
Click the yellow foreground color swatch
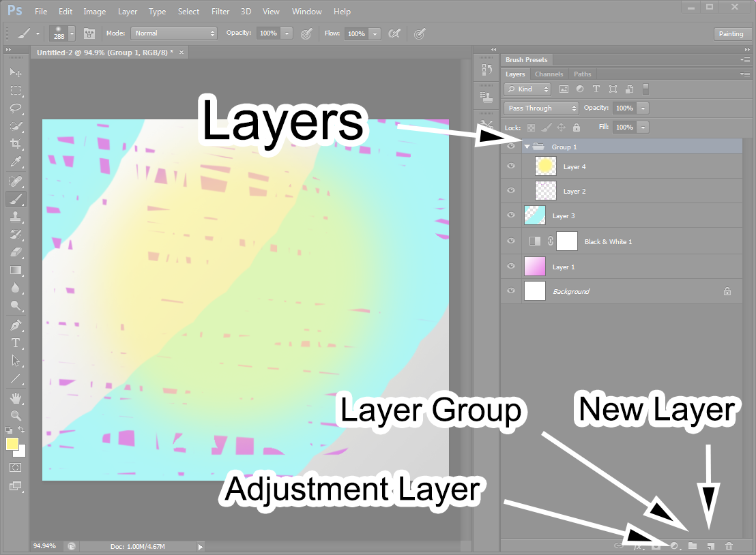12,445
